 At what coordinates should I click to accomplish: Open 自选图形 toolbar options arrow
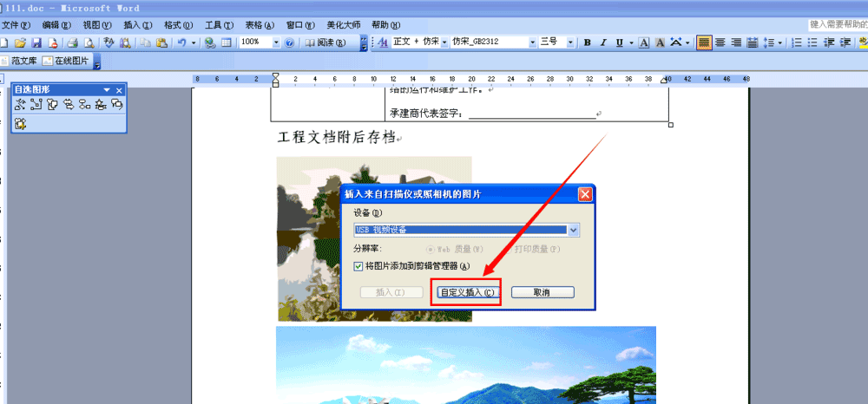click(107, 90)
